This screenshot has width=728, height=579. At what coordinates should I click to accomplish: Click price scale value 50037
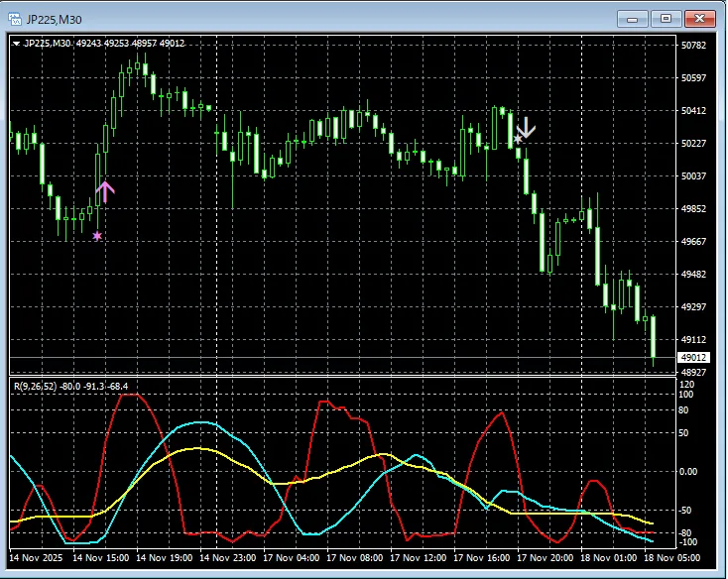point(693,176)
